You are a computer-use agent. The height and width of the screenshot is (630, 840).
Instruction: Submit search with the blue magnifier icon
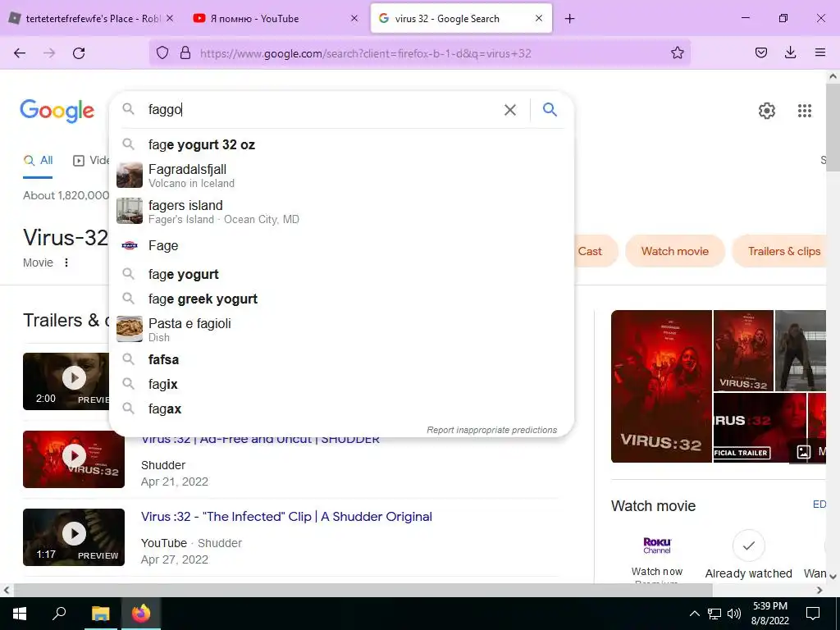tap(550, 110)
